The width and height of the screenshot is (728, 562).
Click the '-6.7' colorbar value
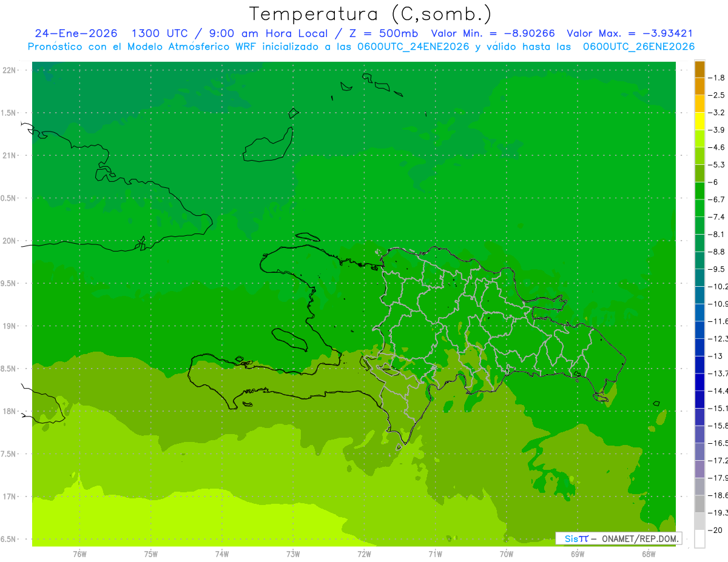[x=716, y=199]
